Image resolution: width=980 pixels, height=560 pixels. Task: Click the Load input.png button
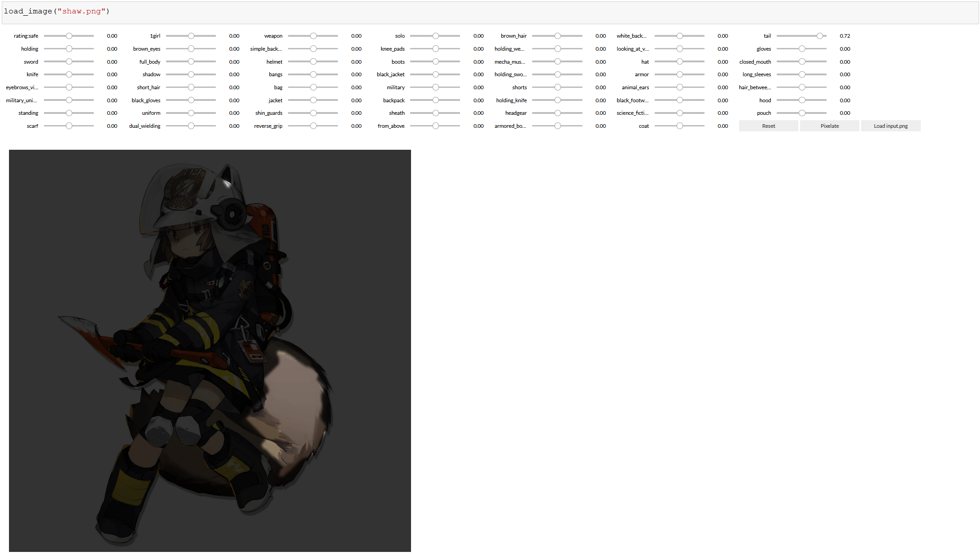coord(890,126)
